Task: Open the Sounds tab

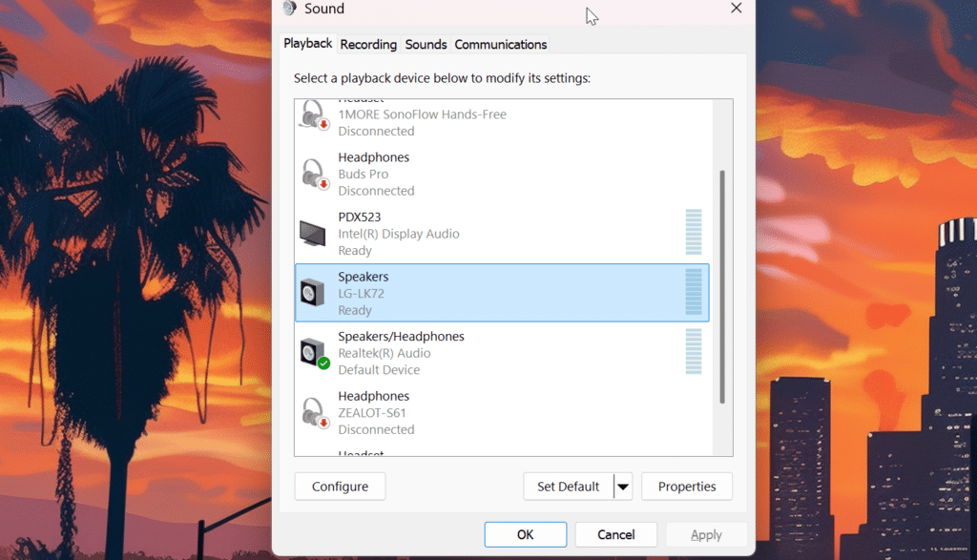Action: tap(426, 45)
